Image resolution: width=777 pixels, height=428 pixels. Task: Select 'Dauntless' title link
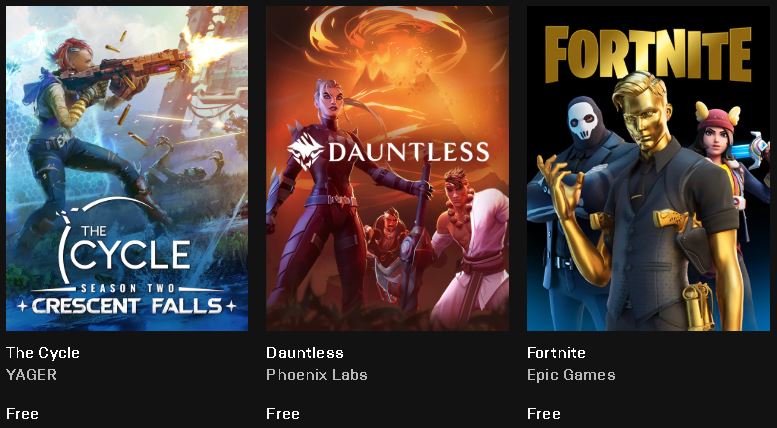[x=305, y=353]
